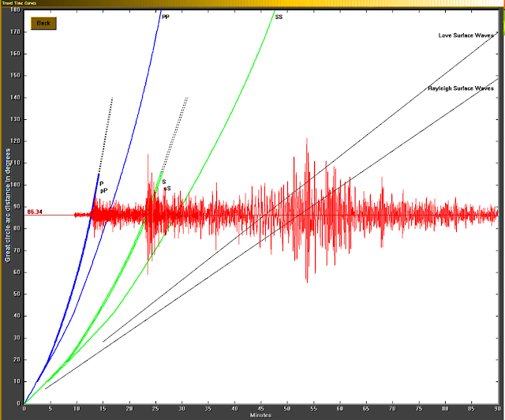The height and width of the screenshot is (420, 505).
Task: Click the S phase label
Action: [x=164, y=182]
